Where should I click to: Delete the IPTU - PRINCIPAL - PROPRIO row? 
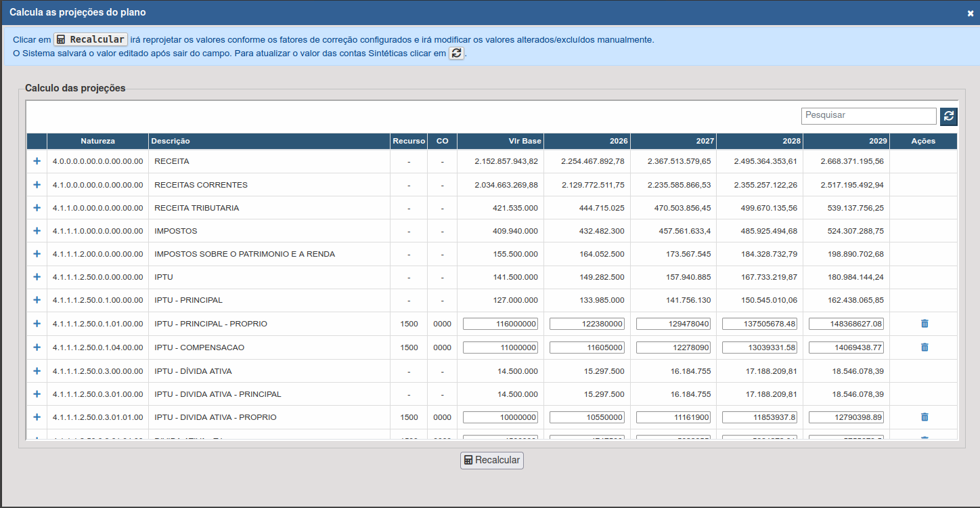(x=925, y=324)
